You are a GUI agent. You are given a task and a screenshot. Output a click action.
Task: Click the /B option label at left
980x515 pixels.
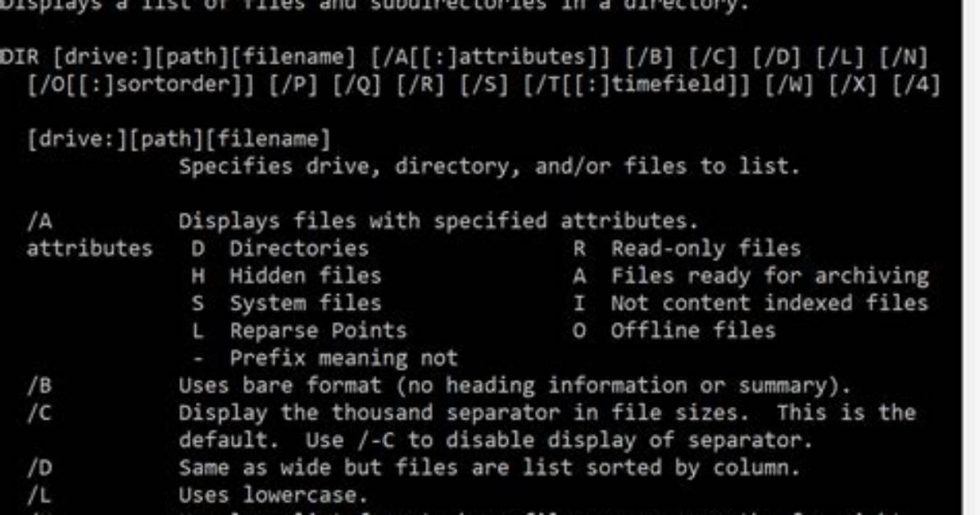click(x=39, y=385)
